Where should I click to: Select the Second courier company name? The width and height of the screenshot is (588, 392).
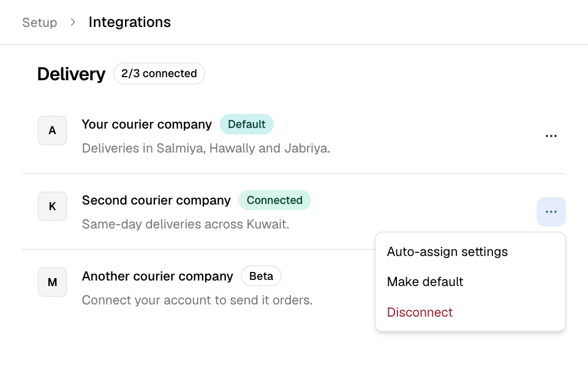coord(156,200)
